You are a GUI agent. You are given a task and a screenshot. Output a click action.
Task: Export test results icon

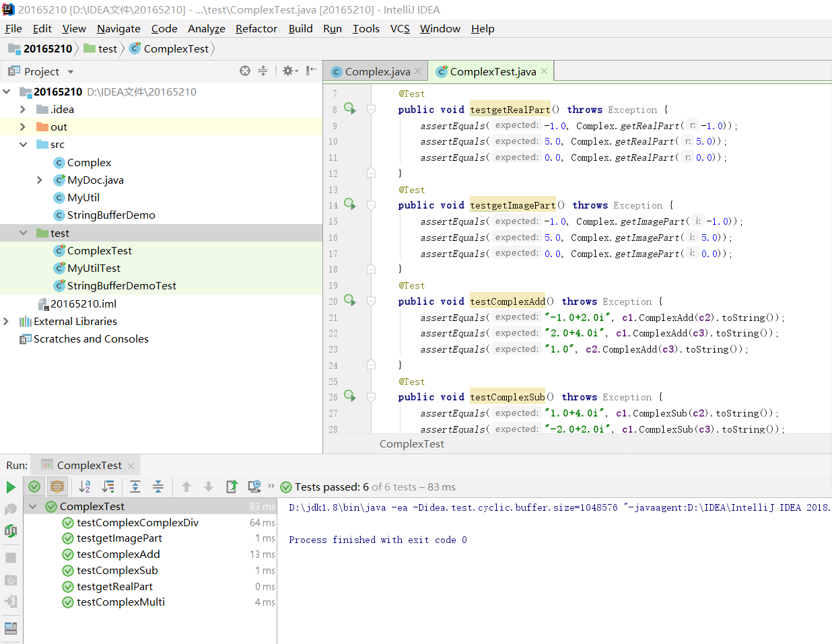tap(232, 487)
